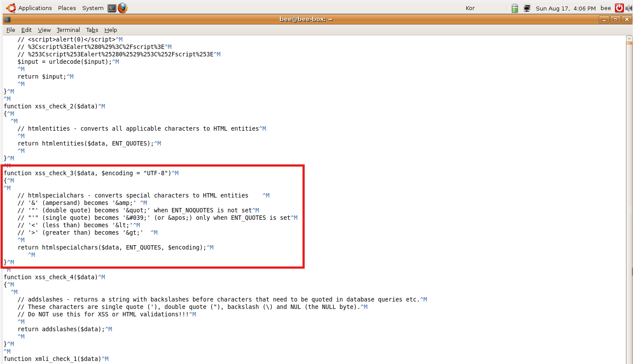Click the network connection icon
633x364 pixels.
point(527,8)
